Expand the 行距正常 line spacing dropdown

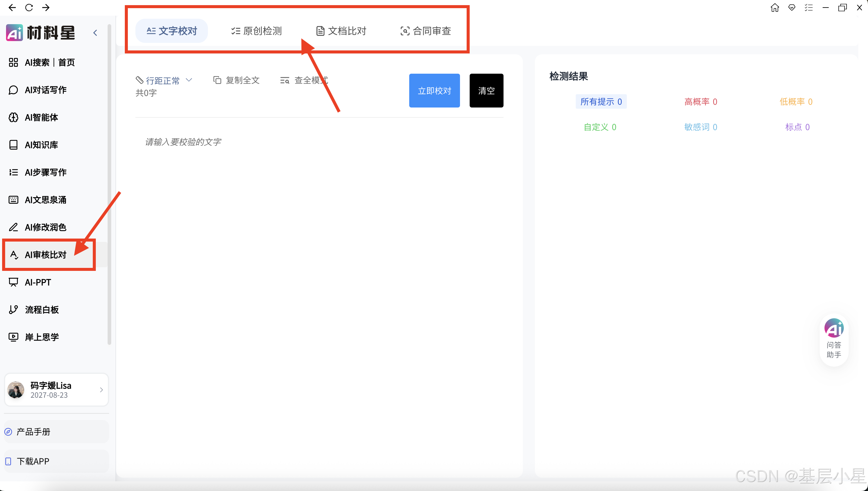[164, 80]
